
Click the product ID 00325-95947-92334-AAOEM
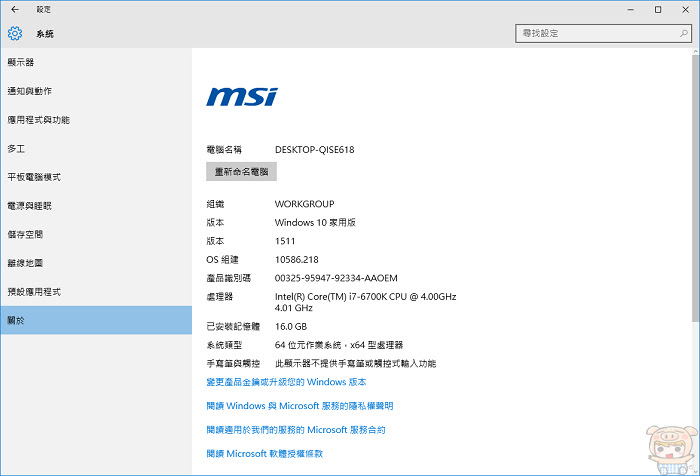click(336, 278)
